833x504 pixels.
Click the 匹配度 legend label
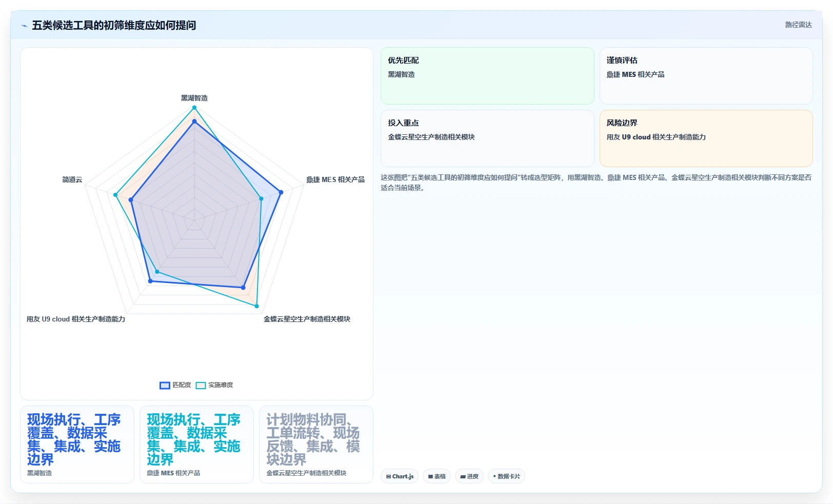[182, 385]
